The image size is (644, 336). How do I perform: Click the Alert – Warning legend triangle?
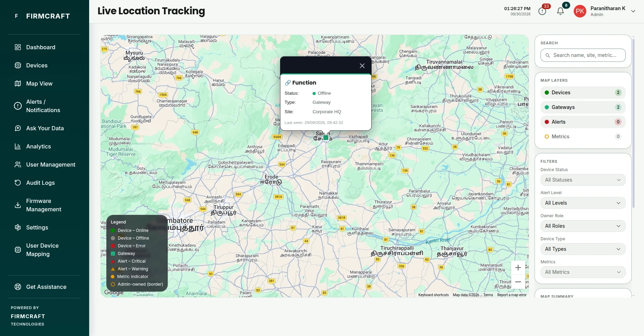113,269
